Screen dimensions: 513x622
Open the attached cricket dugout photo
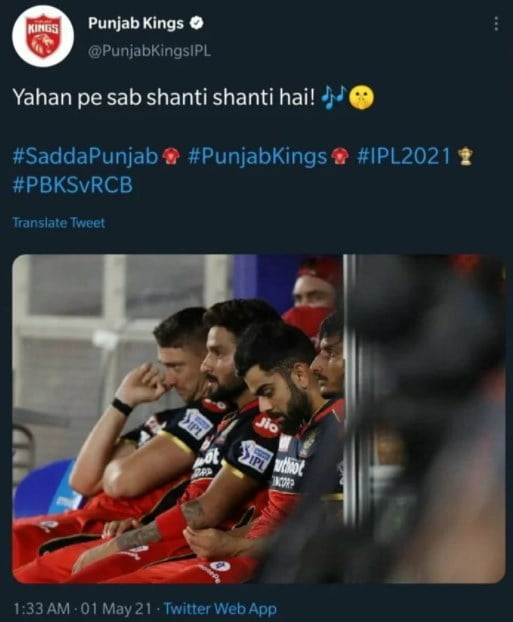[x=259, y=419]
